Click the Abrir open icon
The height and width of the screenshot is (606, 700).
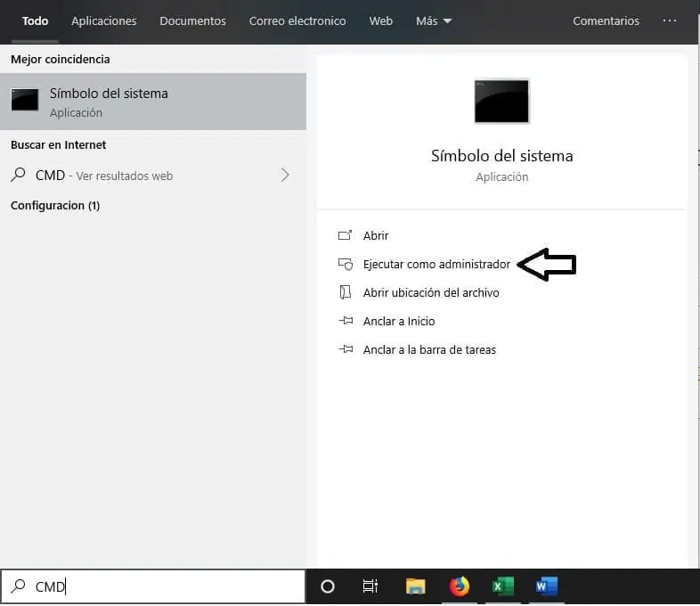pos(345,235)
